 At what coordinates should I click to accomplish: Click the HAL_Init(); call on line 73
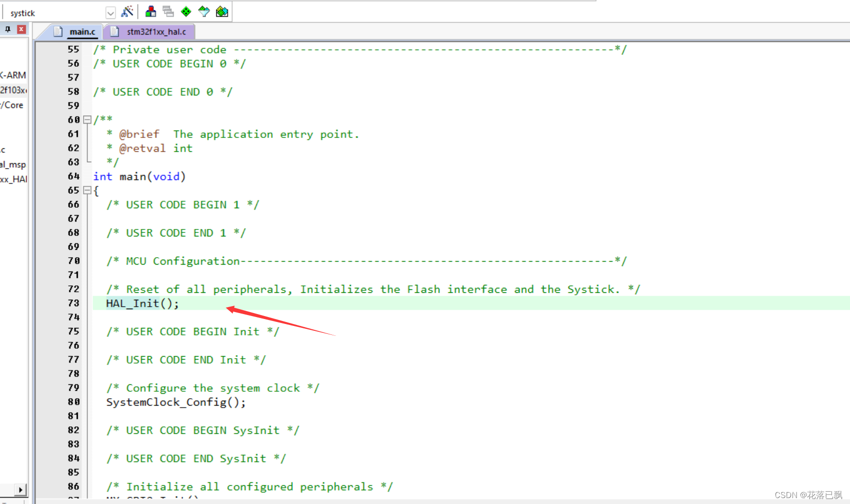tap(143, 303)
